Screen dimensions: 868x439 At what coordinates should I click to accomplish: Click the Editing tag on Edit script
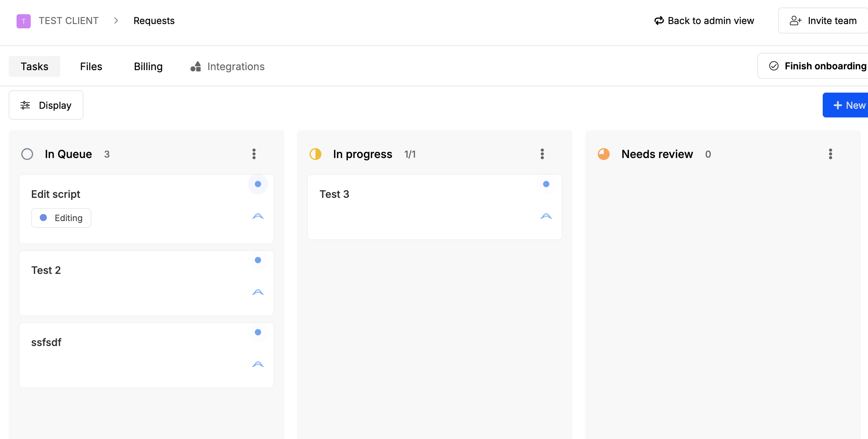(61, 218)
